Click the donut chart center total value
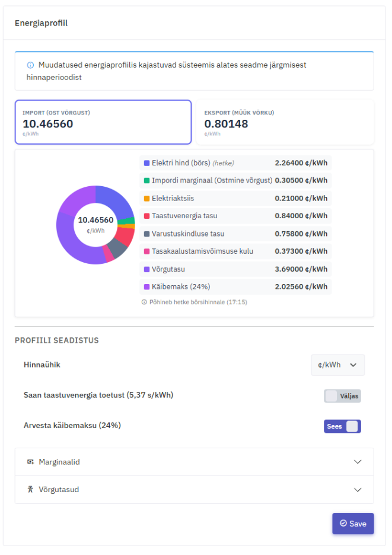 tap(95, 221)
